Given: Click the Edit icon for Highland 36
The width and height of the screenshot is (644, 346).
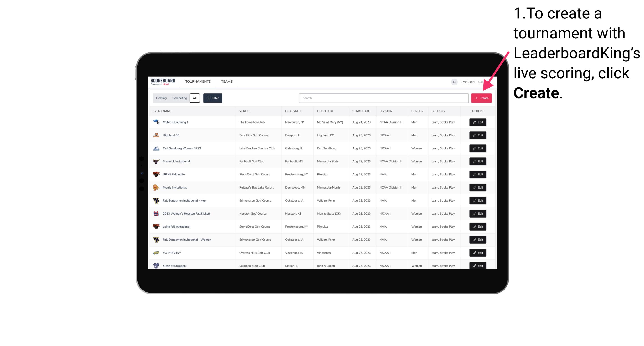Looking at the screenshot, I should point(477,135).
